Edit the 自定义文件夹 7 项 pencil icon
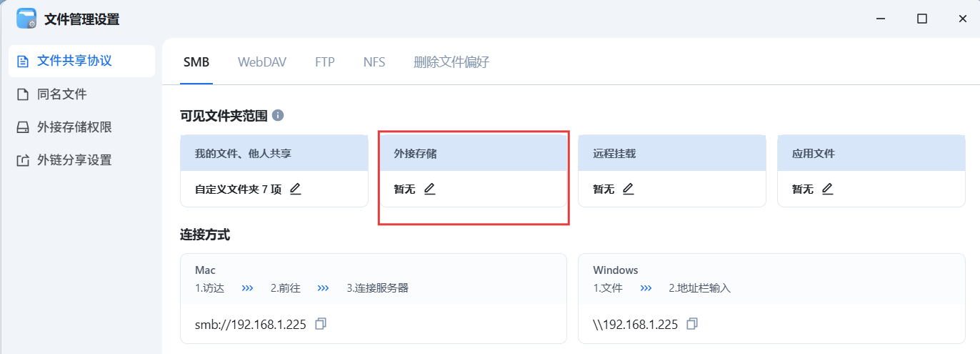 tap(295, 190)
